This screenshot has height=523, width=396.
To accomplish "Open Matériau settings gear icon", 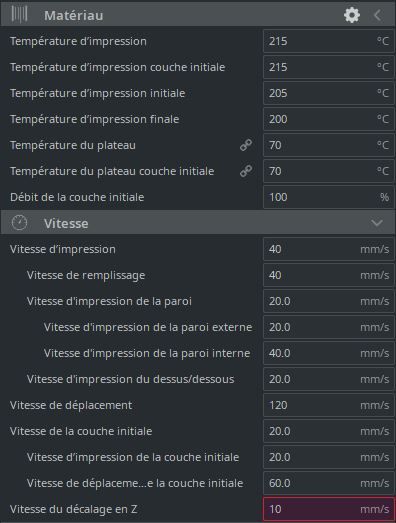I will pos(352,15).
